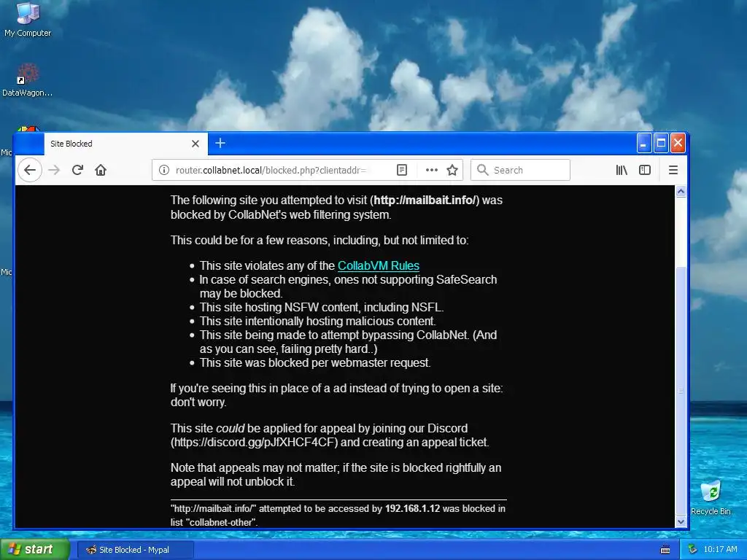This screenshot has height=560, width=747.
Task: Toggle the sidebars button
Action: [645, 170]
